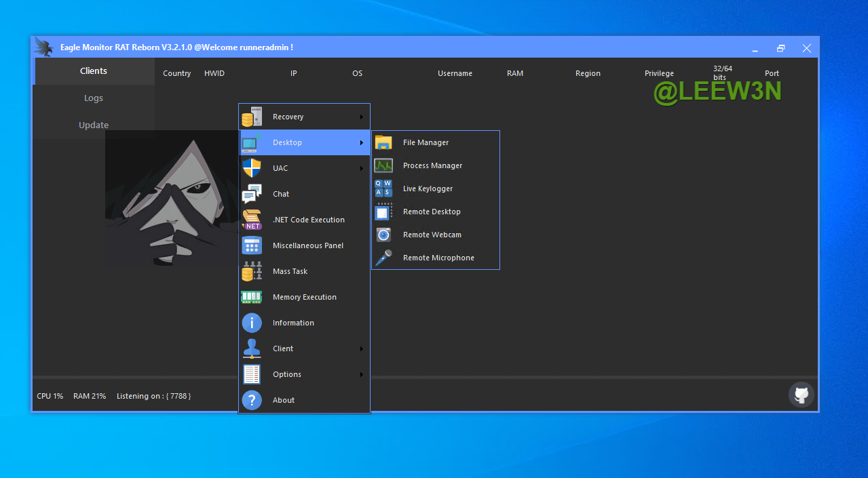
Task: Click the Remote Webcam camera icon
Action: pyautogui.click(x=383, y=235)
